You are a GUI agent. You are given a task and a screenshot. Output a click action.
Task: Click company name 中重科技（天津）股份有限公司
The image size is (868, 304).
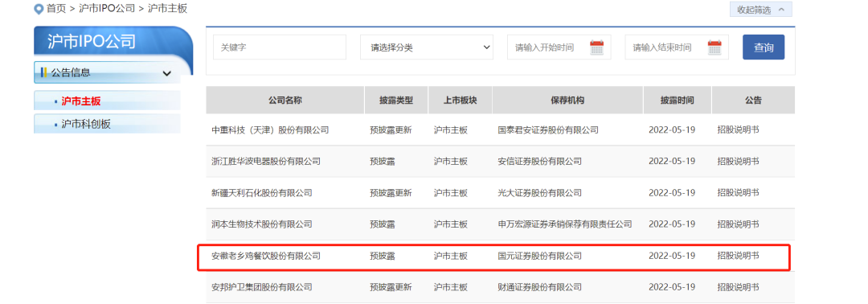click(x=270, y=130)
